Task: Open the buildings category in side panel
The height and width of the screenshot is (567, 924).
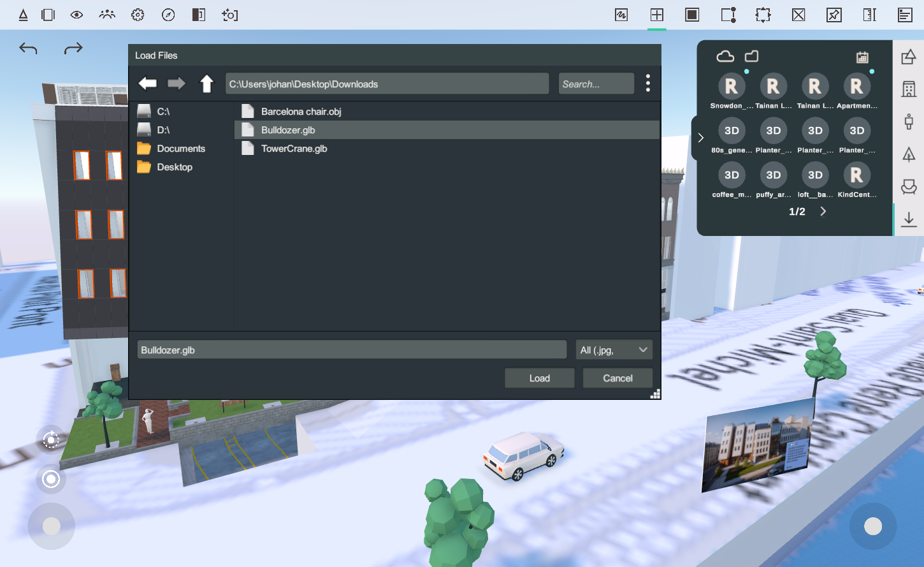Action: tap(909, 89)
